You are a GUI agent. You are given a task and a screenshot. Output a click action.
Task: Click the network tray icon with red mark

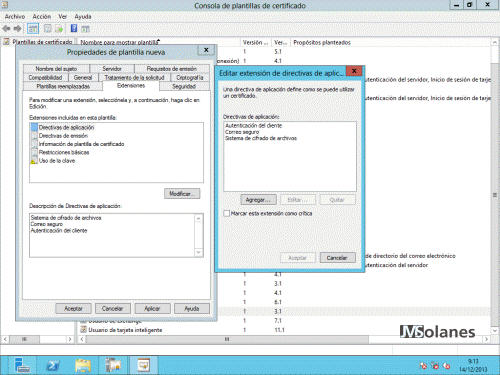435,366
